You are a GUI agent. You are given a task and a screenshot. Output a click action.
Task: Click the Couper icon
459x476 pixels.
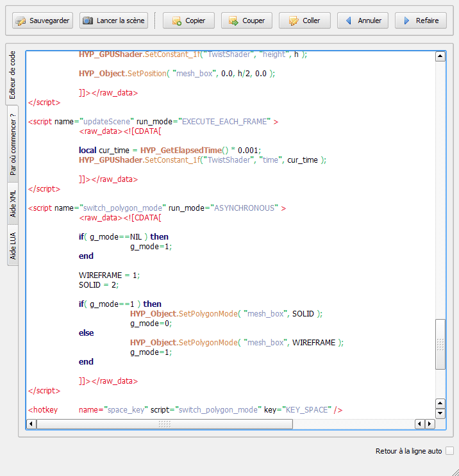click(x=233, y=21)
